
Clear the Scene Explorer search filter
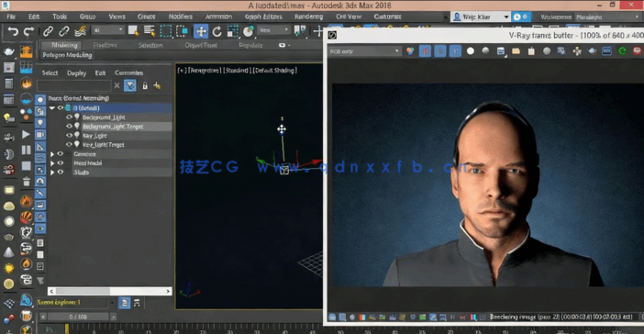tap(117, 85)
